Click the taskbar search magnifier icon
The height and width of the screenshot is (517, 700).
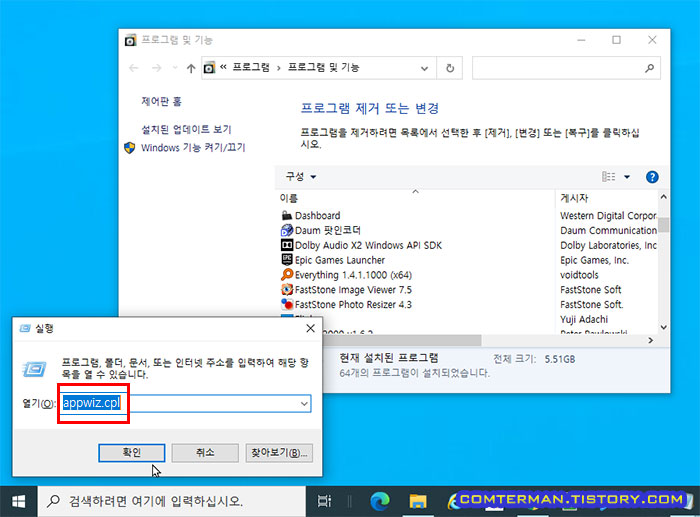pyautogui.click(x=53, y=501)
